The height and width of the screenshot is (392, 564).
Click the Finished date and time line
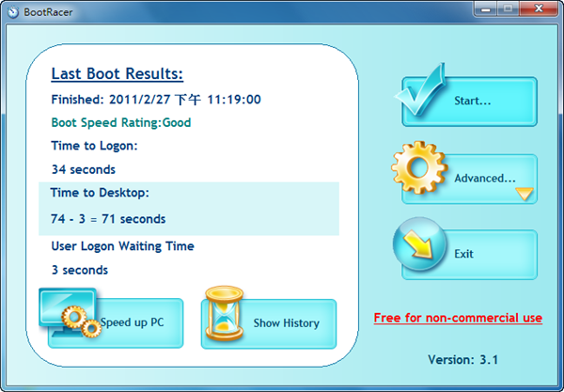pyautogui.click(x=156, y=100)
